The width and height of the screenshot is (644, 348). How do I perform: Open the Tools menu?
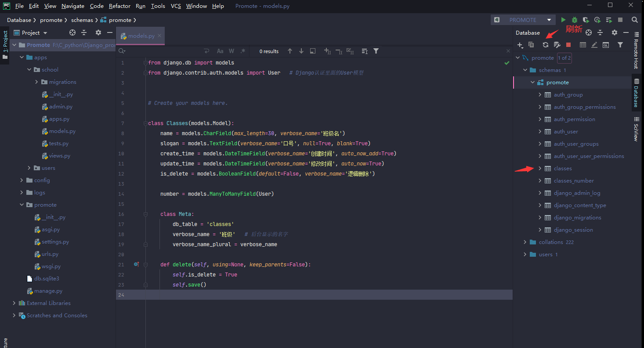(158, 6)
